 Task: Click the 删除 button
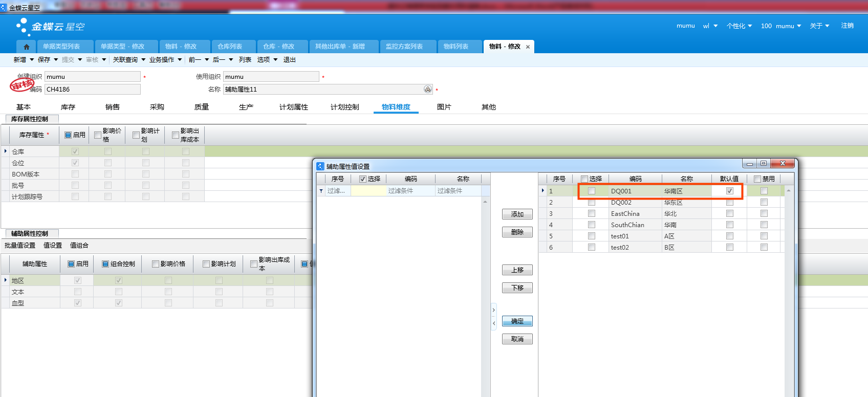point(517,232)
